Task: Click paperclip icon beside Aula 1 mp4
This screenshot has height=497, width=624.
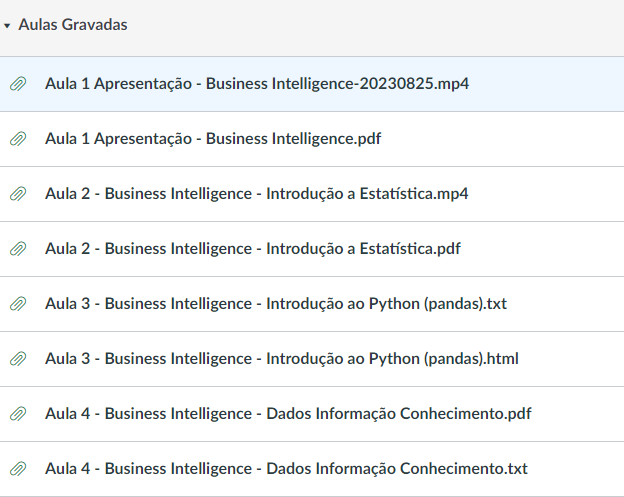Action: pos(18,84)
